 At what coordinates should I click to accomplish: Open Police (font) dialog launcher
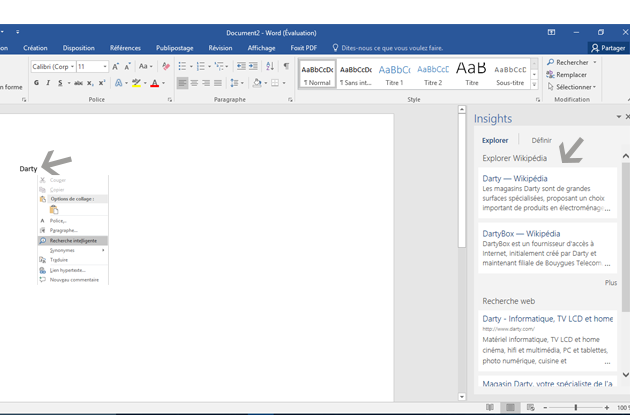click(x=170, y=100)
